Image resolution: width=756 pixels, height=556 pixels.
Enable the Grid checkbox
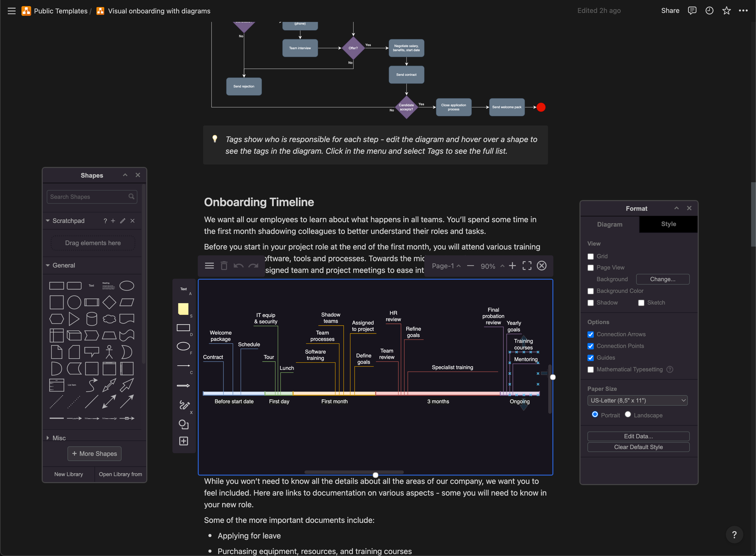pos(590,256)
